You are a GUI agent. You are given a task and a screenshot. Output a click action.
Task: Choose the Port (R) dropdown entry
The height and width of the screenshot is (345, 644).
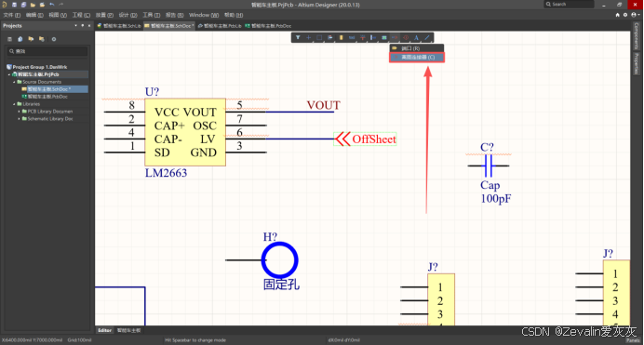click(417, 48)
